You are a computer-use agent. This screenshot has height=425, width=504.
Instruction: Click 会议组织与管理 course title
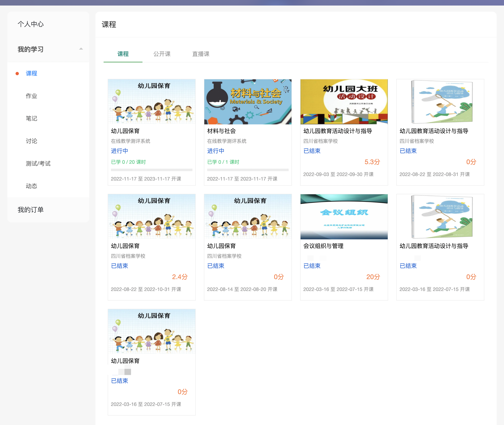click(323, 246)
